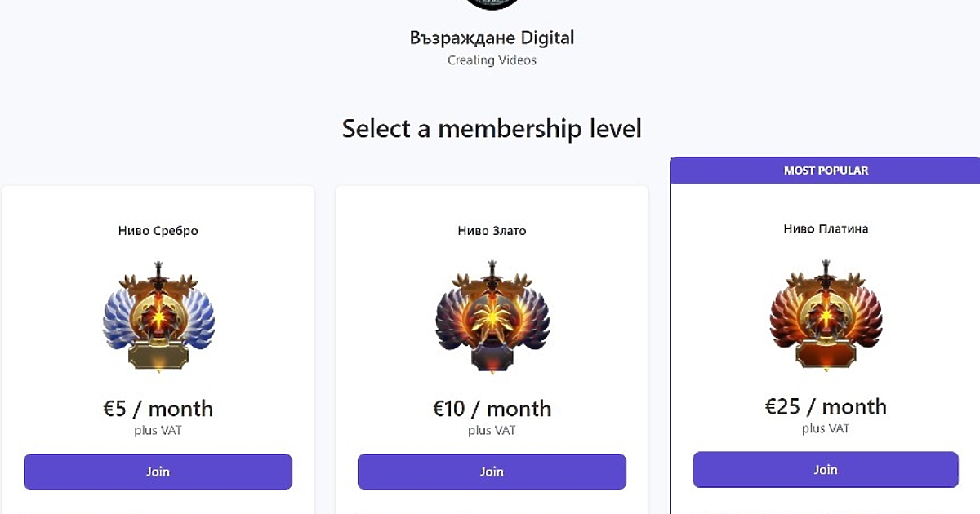Click the €10 / month price
The height and width of the screenshot is (514, 980).
[492, 408]
